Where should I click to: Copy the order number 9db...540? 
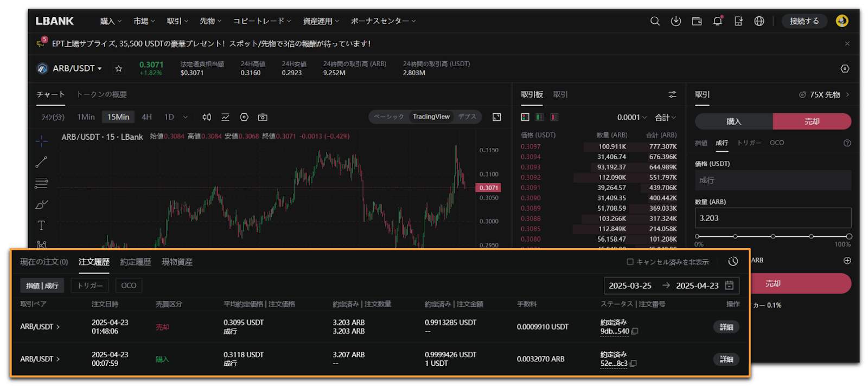[635, 331]
